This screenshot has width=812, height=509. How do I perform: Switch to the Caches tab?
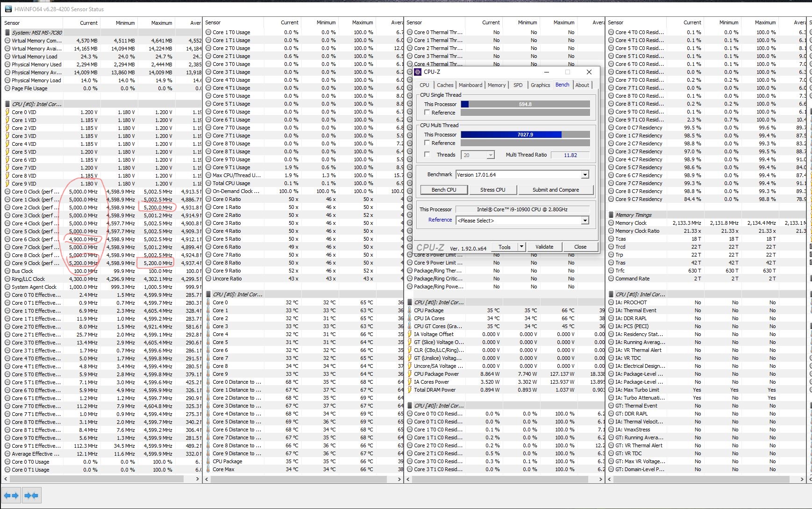tap(445, 85)
